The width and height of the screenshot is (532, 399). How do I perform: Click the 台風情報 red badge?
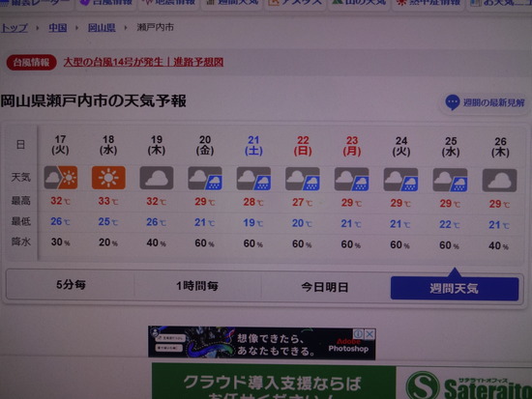[31, 63]
